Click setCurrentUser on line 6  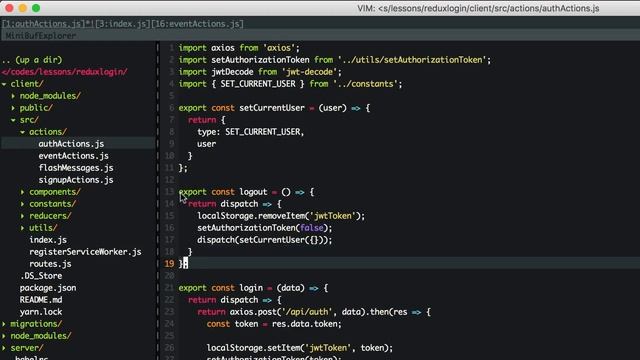[x=272, y=108]
